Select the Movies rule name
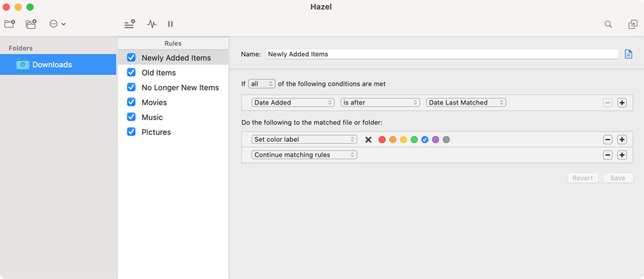Image resolution: width=644 pixels, height=279 pixels. point(154,103)
